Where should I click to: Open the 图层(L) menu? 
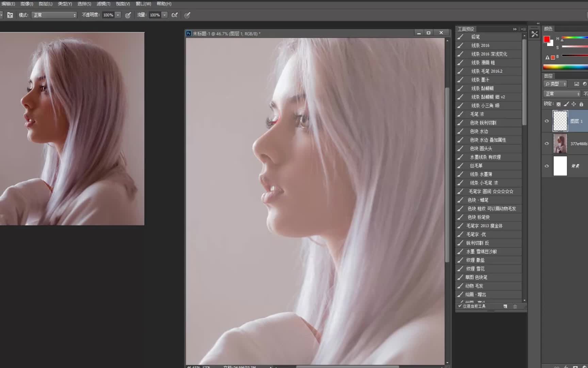point(46,4)
